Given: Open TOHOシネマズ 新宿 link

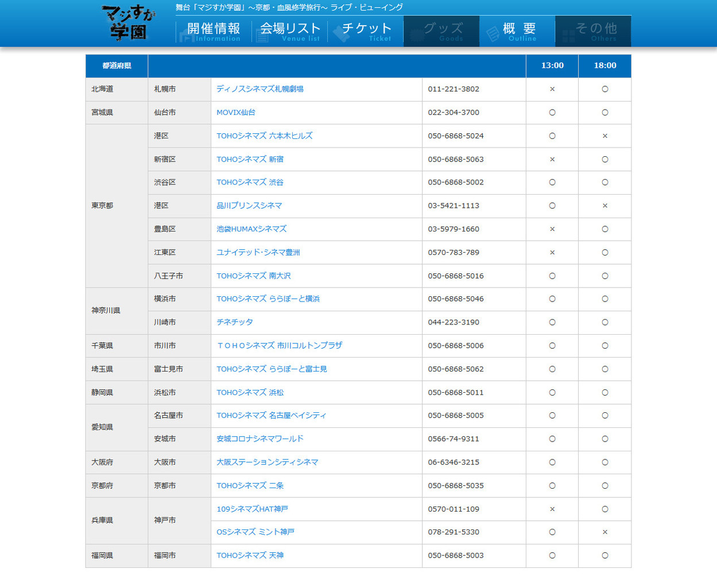Looking at the screenshot, I should point(250,159).
